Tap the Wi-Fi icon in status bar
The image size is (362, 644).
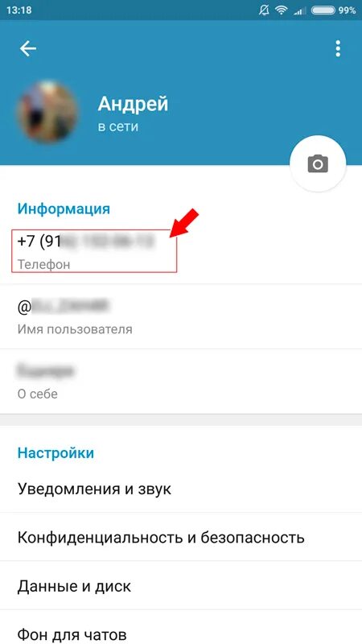(x=282, y=10)
